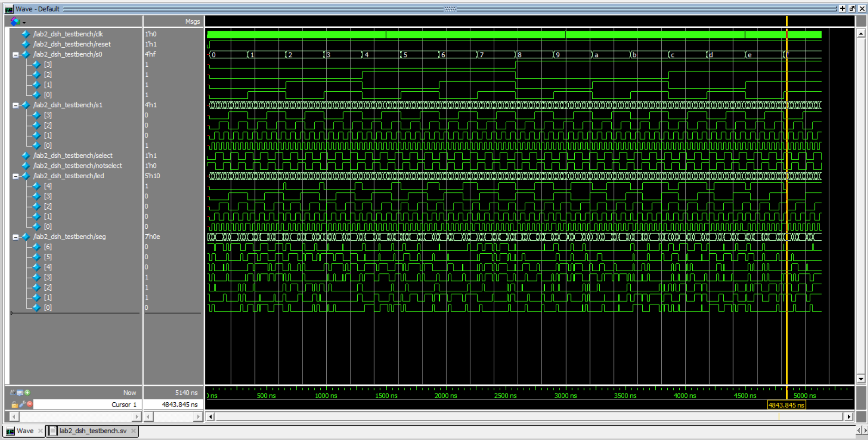868x440 pixels.
Task: Switch to the lab2_dsh_testbench.sv tab
Action: tap(92, 430)
